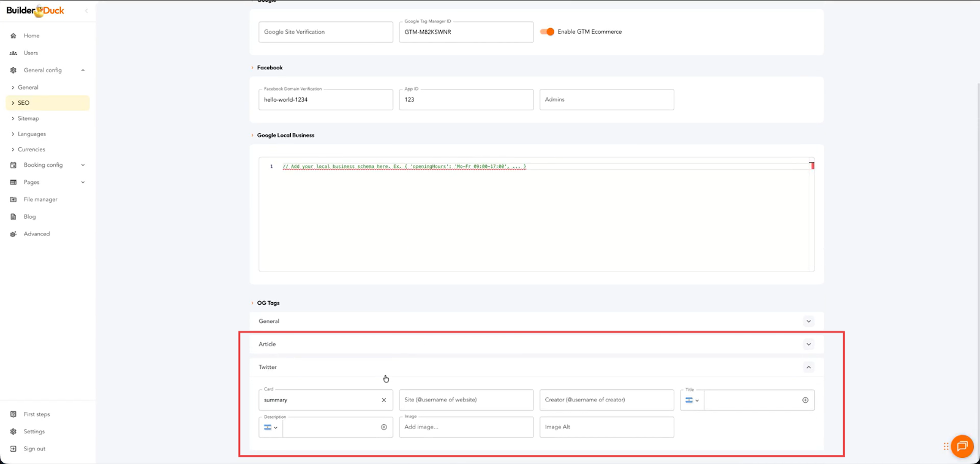Viewport: 980px width, 464px height.
Task: Select Currencies in the sidebar
Action: click(31, 150)
